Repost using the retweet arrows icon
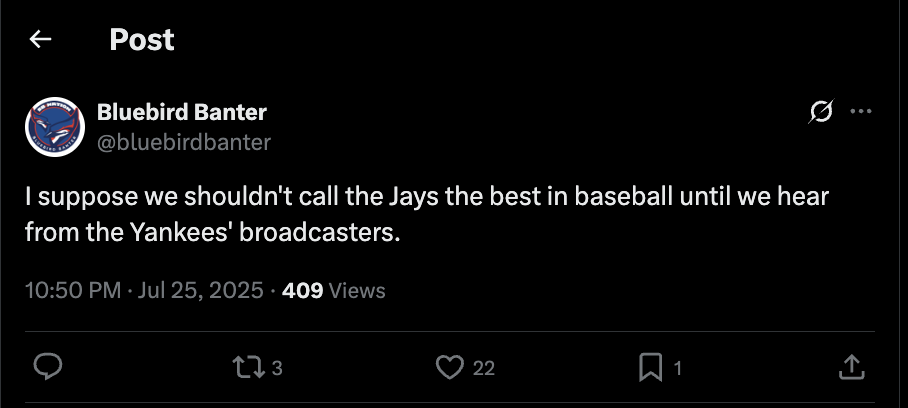The image size is (908, 408). [x=248, y=367]
